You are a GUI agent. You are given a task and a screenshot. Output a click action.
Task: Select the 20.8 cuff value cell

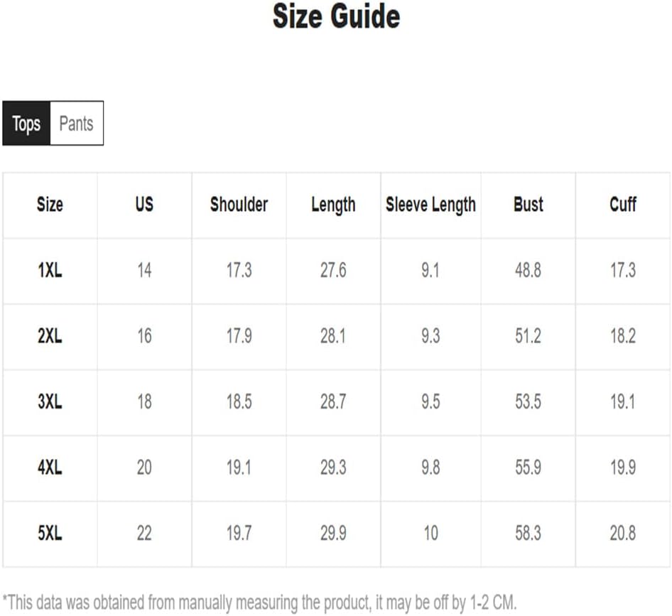[623, 534]
